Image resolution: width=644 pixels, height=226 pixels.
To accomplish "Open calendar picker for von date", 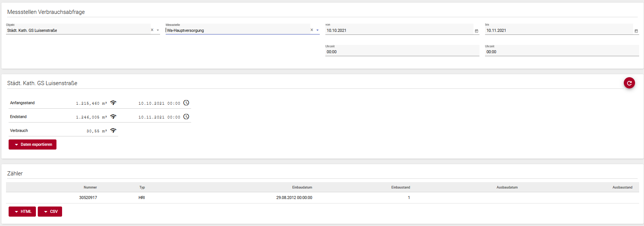I will tap(476, 31).
